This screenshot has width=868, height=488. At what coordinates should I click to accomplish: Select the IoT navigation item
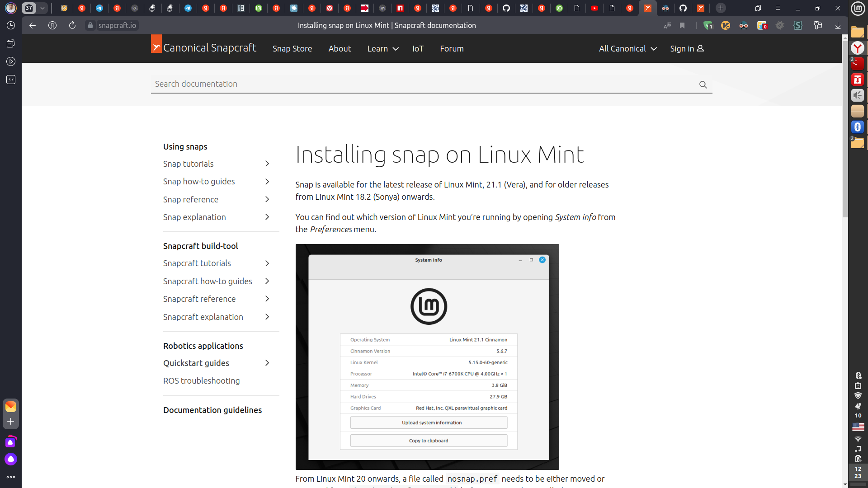coord(418,49)
